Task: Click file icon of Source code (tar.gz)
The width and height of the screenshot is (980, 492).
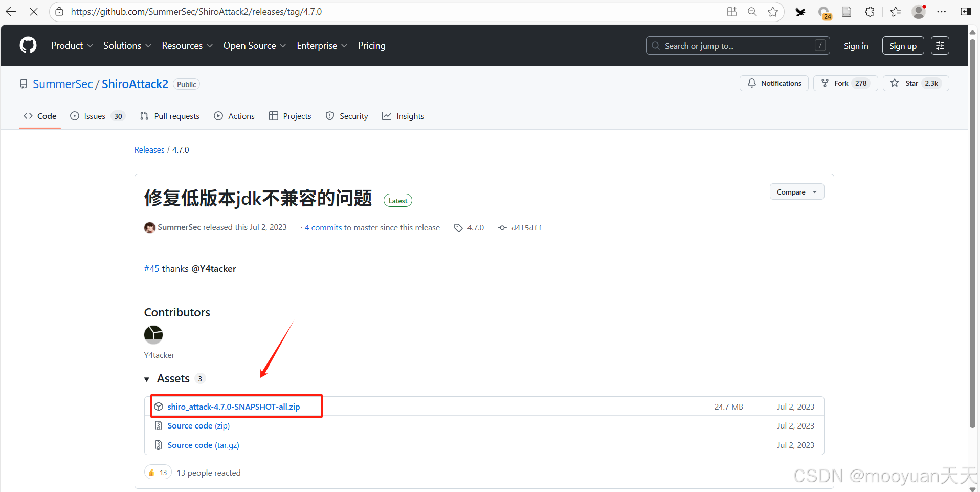Action: click(159, 445)
